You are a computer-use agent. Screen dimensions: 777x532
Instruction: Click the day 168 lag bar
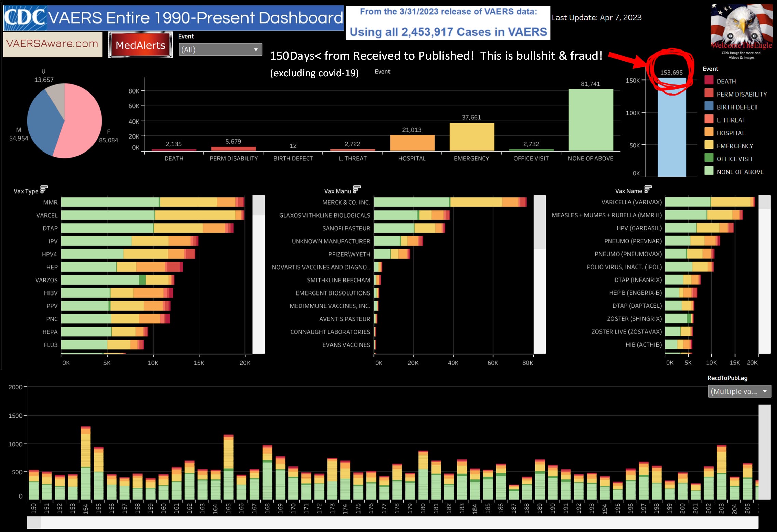pyautogui.click(x=267, y=472)
